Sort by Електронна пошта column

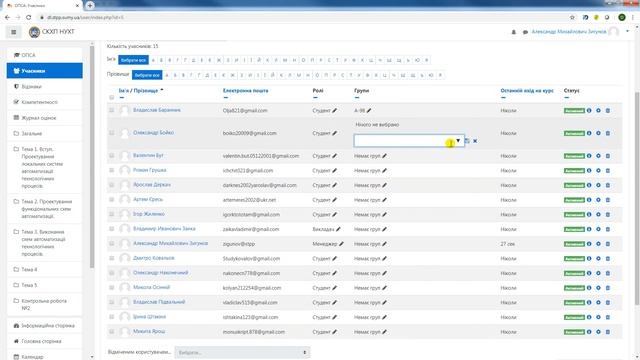(245, 91)
